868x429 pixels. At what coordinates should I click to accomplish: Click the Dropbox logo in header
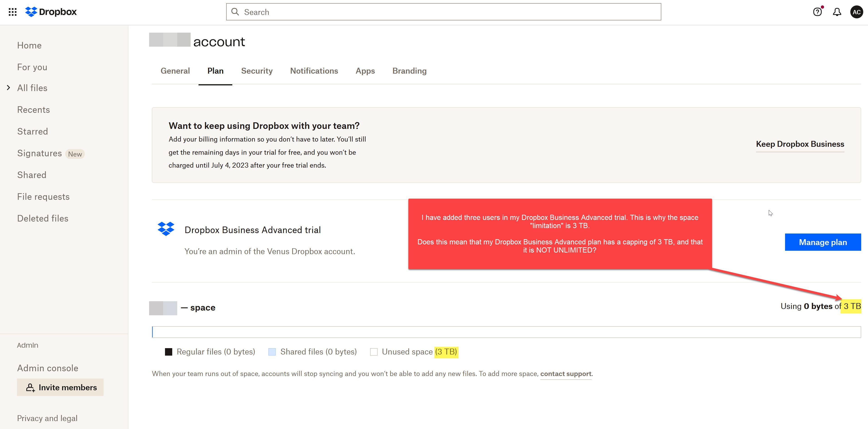[51, 12]
